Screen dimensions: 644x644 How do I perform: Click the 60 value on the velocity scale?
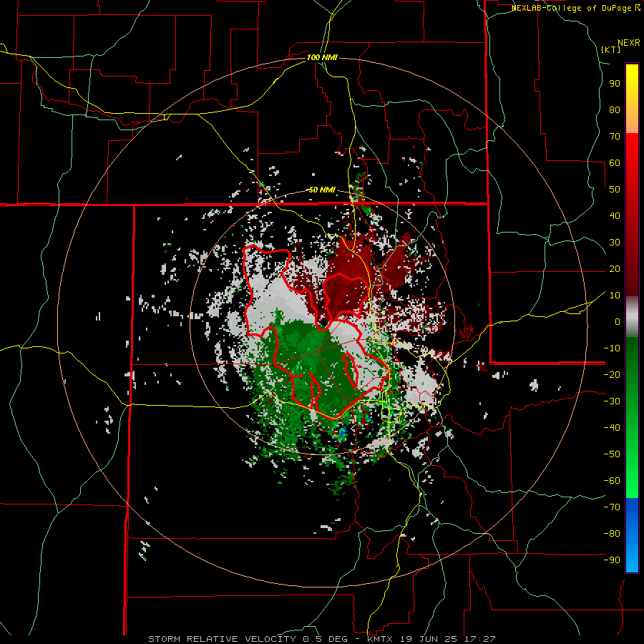(x=615, y=163)
